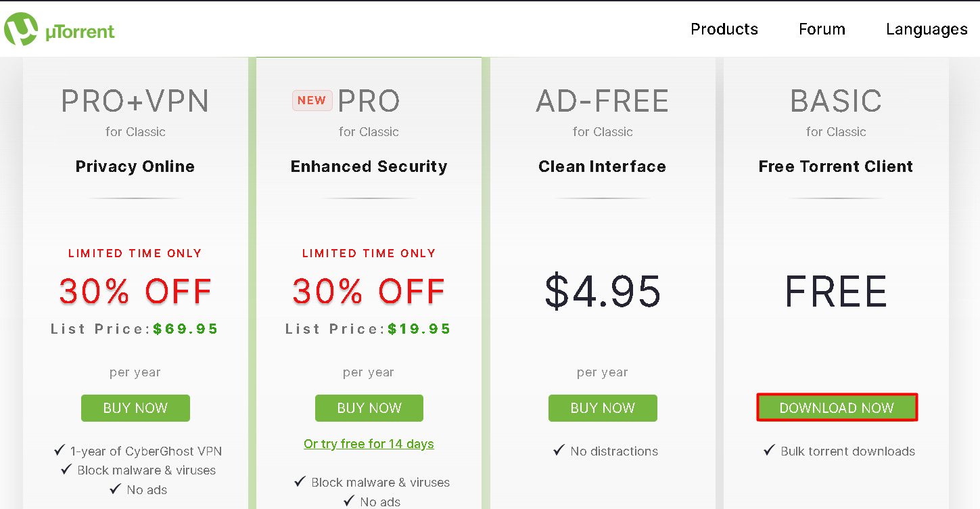The width and height of the screenshot is (980, 509).
Task: Click checkmark beside No distractions
Action: 559,451
